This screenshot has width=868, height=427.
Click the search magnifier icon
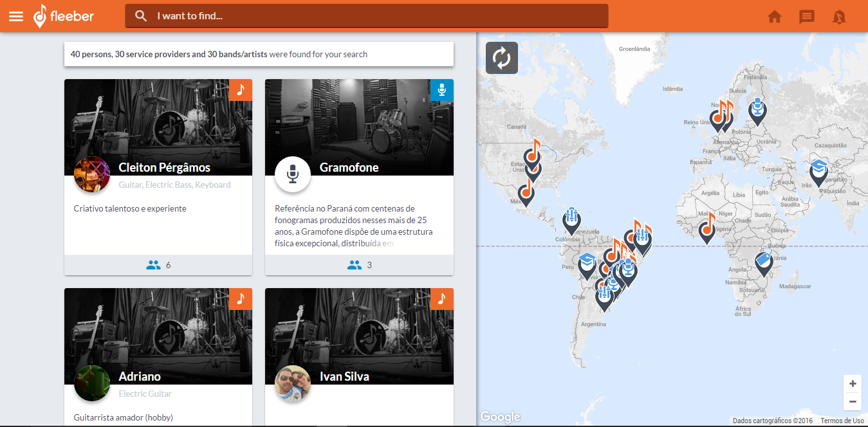(x=141, y=15)
